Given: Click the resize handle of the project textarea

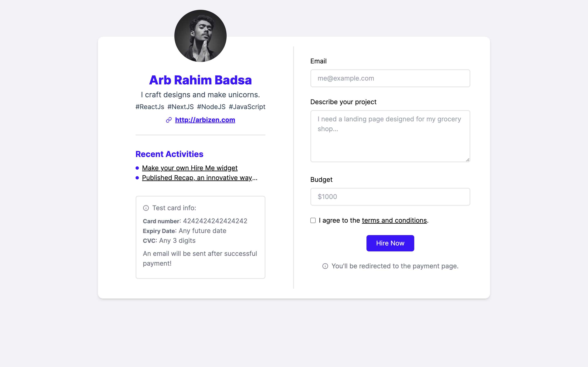Looking at the screenshot, I should click(468, 160).
